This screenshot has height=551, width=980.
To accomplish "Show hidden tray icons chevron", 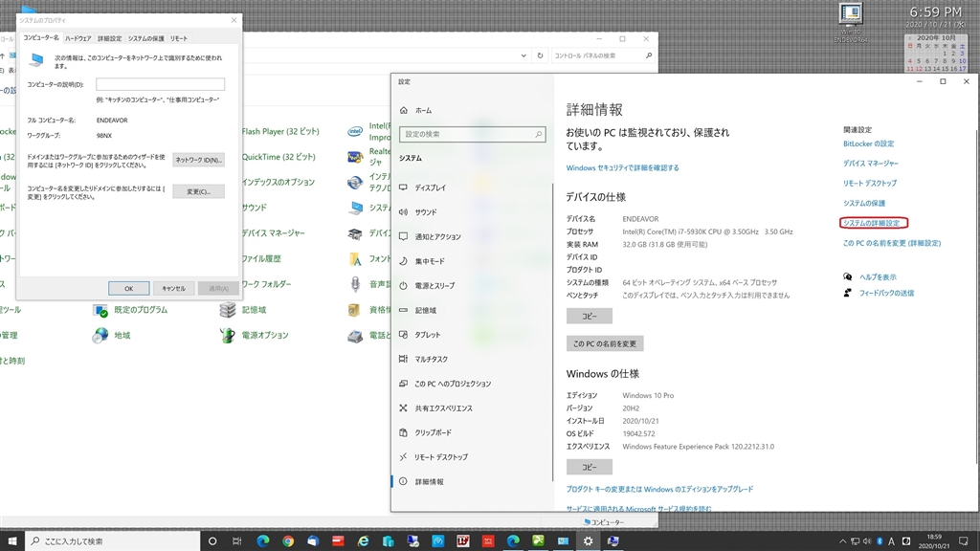I will 842,541.
